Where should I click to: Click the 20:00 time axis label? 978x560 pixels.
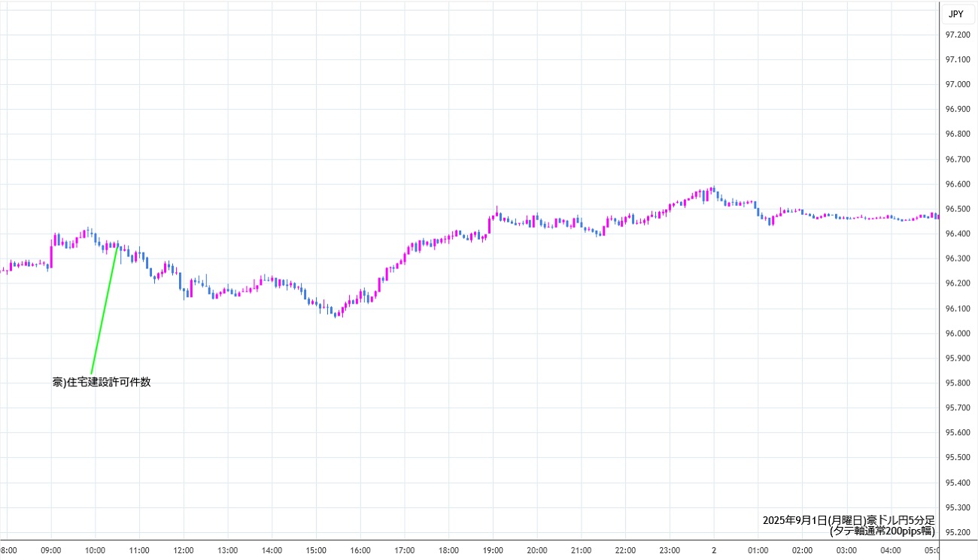coord(537,550)
